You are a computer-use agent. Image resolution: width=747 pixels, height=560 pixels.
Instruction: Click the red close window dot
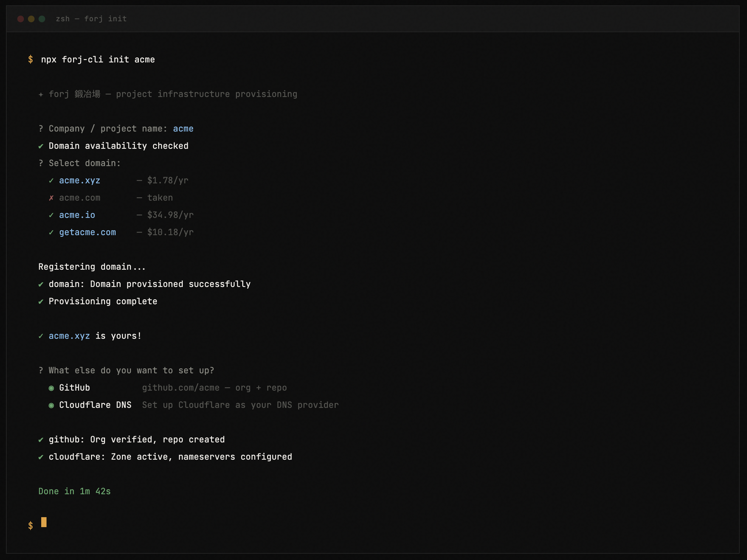21,19
